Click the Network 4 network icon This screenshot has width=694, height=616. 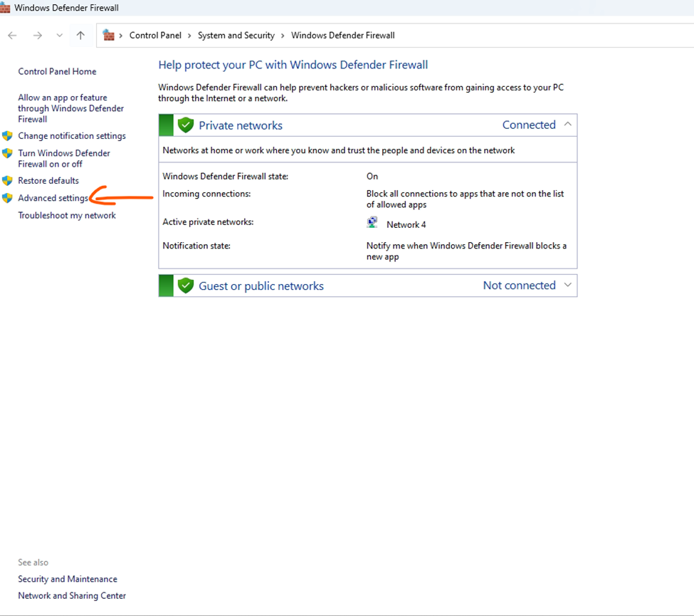pos(372,221)
